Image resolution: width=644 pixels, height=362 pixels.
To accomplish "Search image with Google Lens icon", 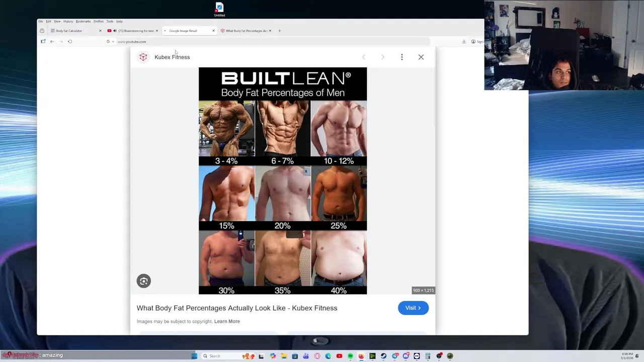I will 144,281.
